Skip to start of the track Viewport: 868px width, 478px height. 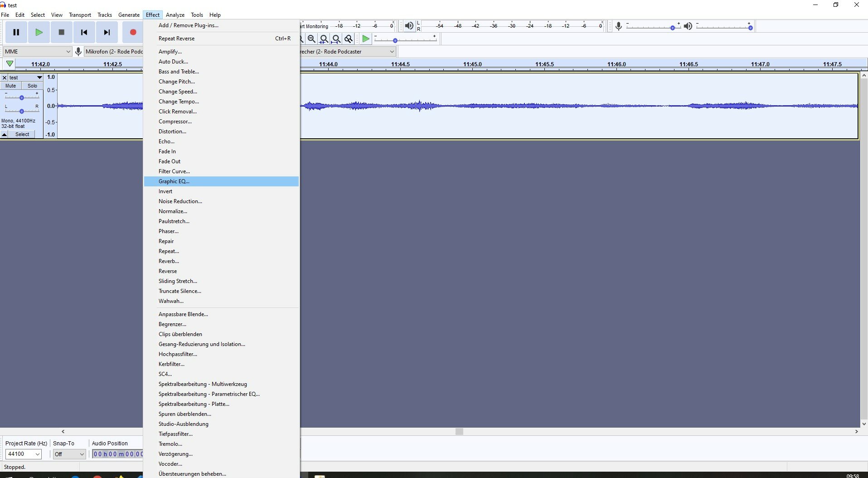coord(84,32)
